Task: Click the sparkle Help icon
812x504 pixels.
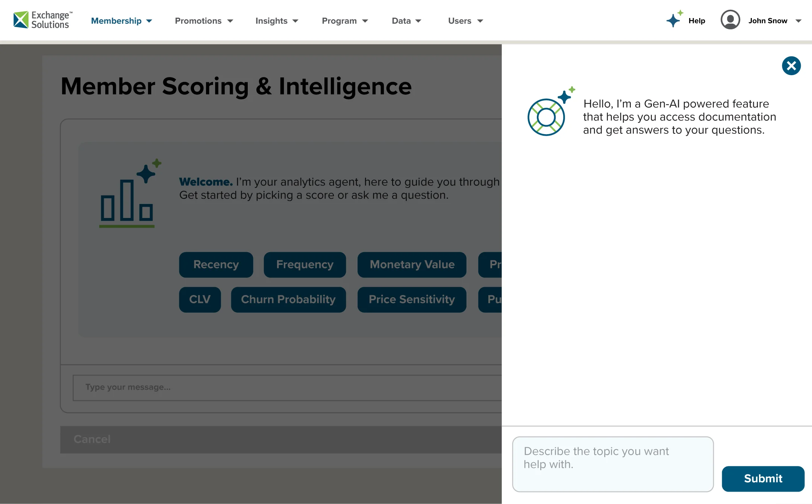Action: 674,19
